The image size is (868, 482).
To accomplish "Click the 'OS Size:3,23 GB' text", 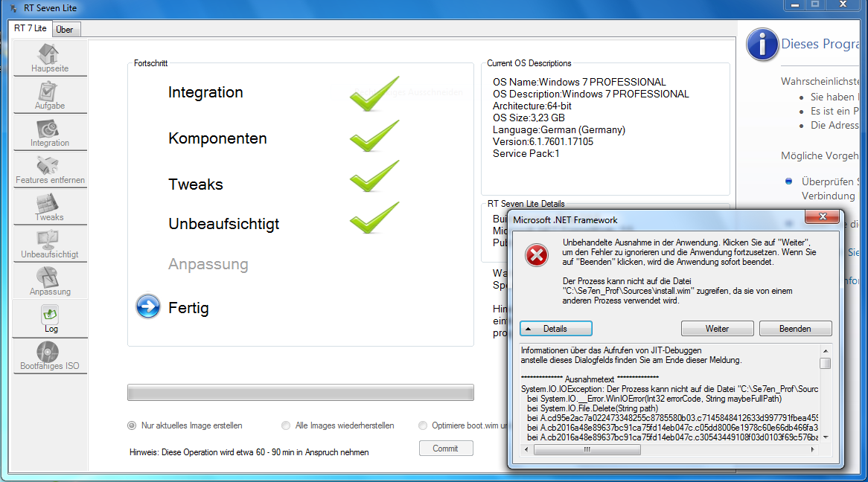I will [x=529, y=118].
